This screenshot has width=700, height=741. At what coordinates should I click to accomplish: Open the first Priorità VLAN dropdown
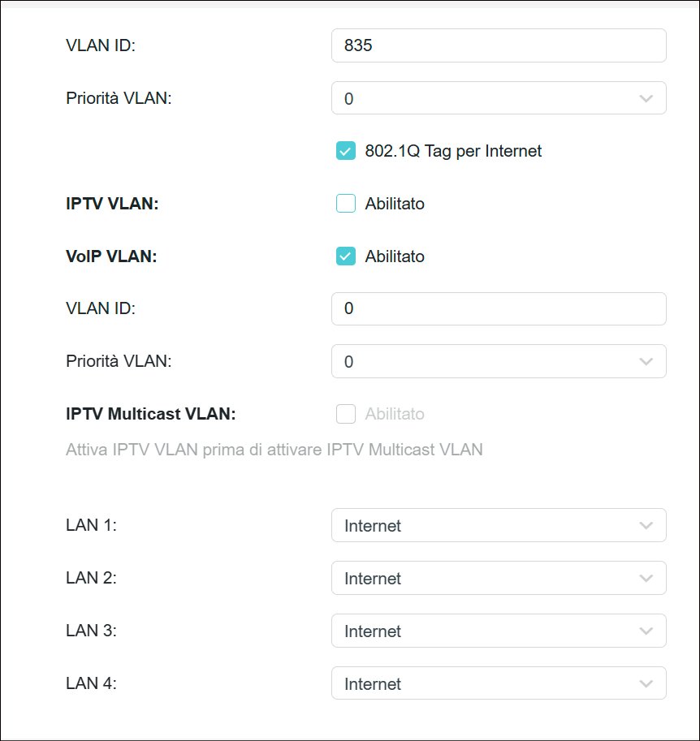pyautogui.click(x=499, y=98)
